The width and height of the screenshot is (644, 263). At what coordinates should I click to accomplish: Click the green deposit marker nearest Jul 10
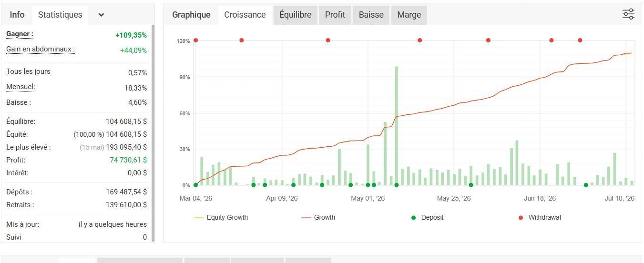(586, 185)
